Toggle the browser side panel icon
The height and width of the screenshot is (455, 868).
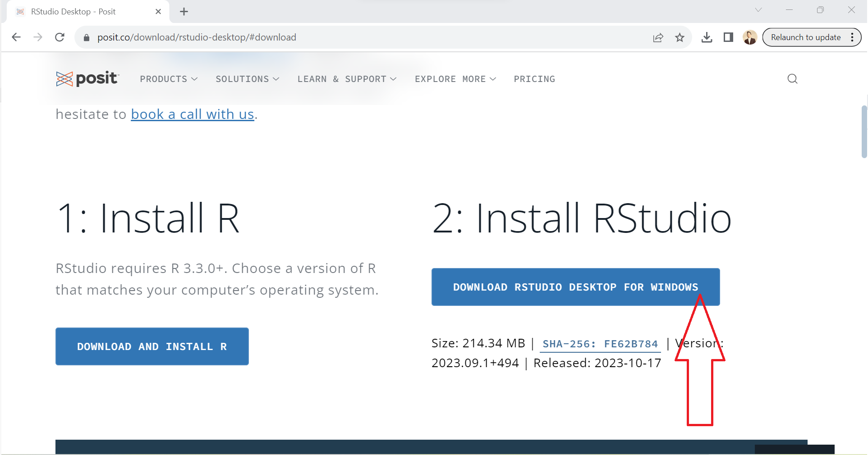click(728, 37)
